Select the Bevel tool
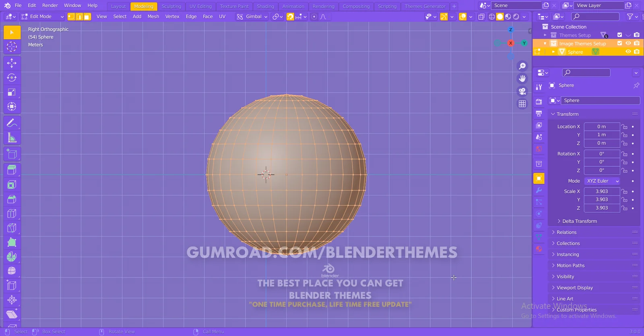 (12, 199)
